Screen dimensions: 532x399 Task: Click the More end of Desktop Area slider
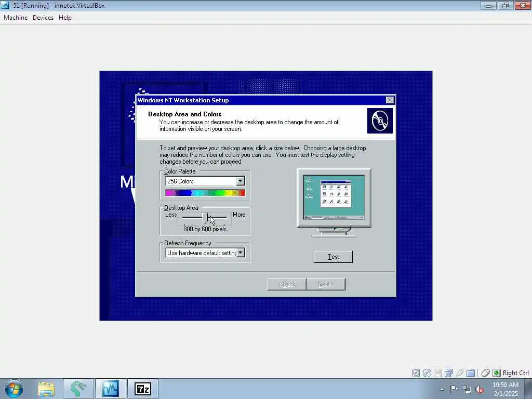[239, 215]
